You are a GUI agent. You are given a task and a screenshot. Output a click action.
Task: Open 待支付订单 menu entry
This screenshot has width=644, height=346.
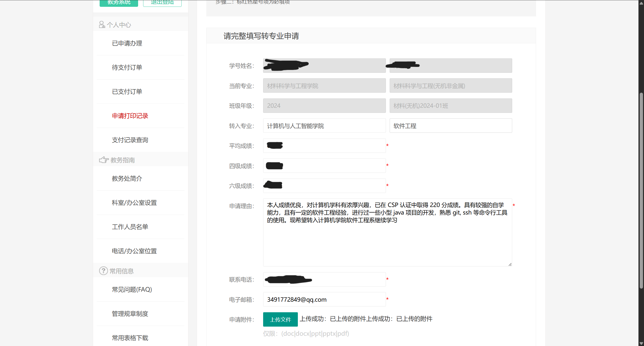tap(127, 67)
